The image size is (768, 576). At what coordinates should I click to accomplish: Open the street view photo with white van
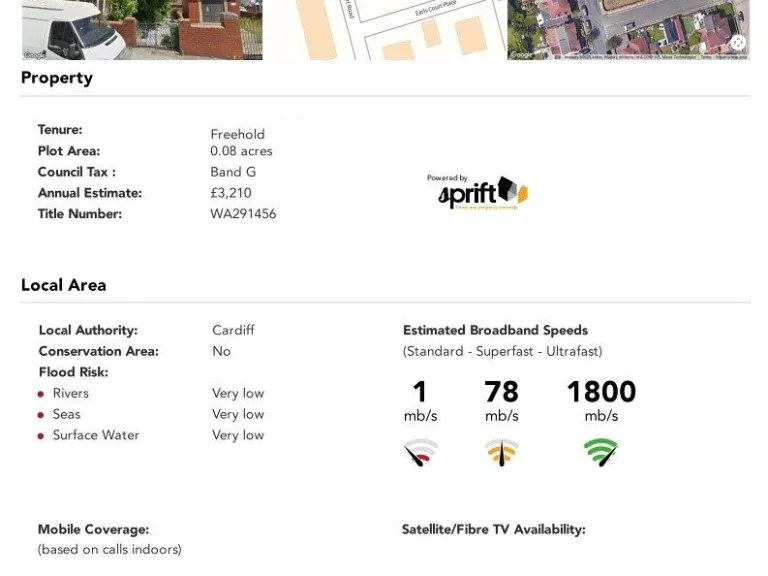141,30
